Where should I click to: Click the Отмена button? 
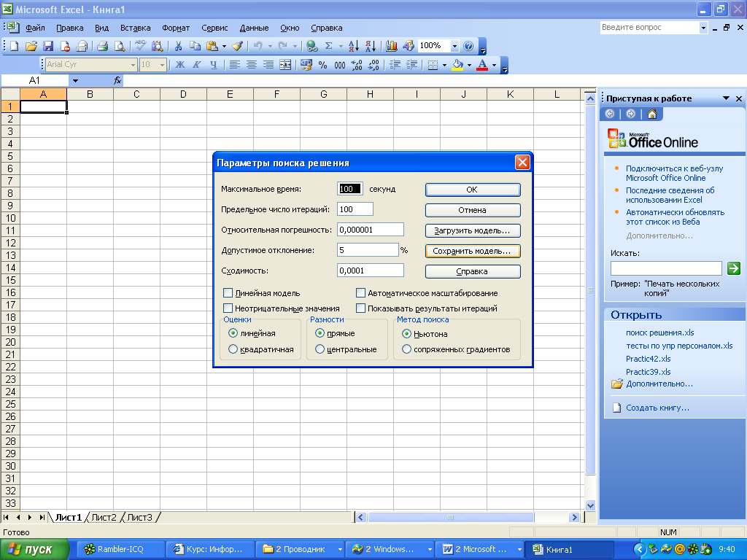pos(473,210)
